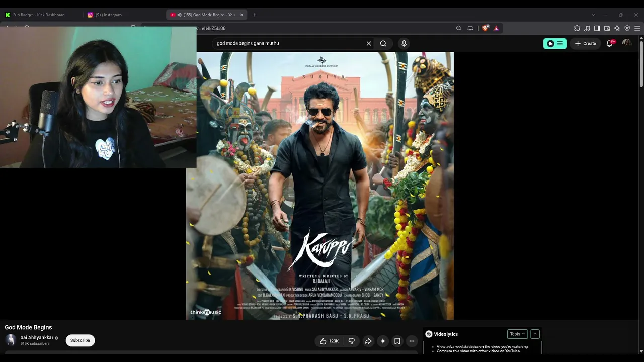Expand the Videolytics Tools dropdown
Image resolution: width=644 pixels, height=362 pixels.
pyautogui.click(x=517, y=334)
